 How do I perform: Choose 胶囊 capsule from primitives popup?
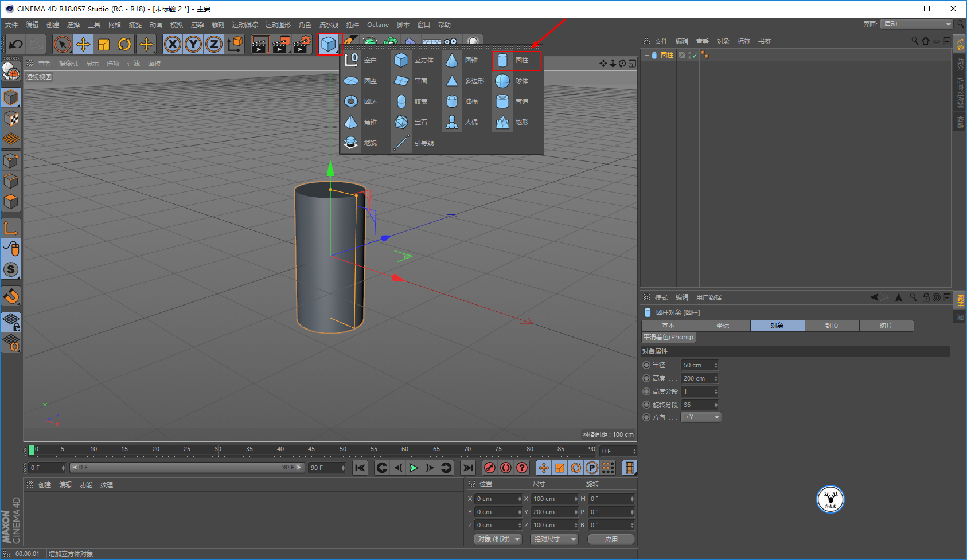click(x=412, y=101)
